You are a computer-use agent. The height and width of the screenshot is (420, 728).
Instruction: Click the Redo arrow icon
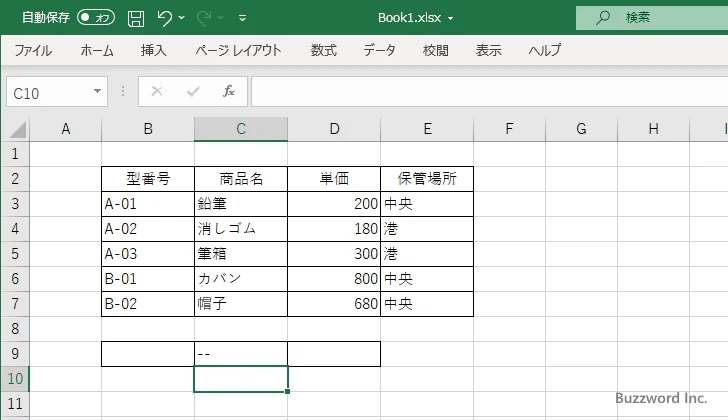pos(203,18)
